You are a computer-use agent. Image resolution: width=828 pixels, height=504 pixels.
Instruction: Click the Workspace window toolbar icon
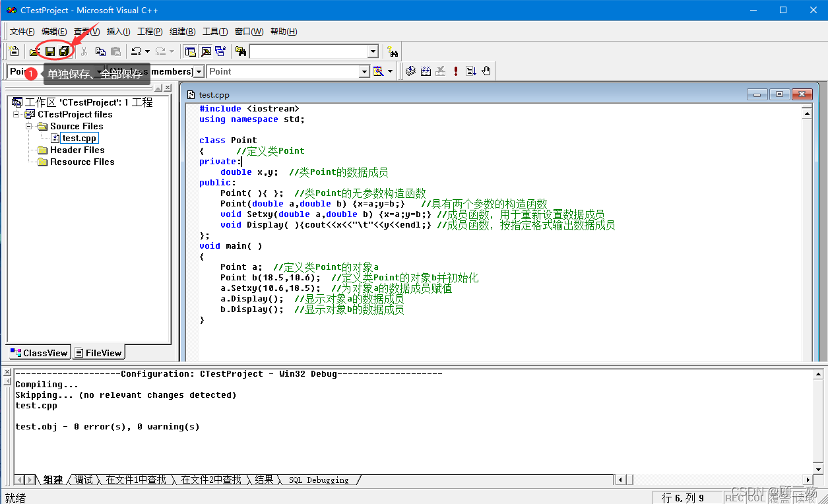coord(190,51)
